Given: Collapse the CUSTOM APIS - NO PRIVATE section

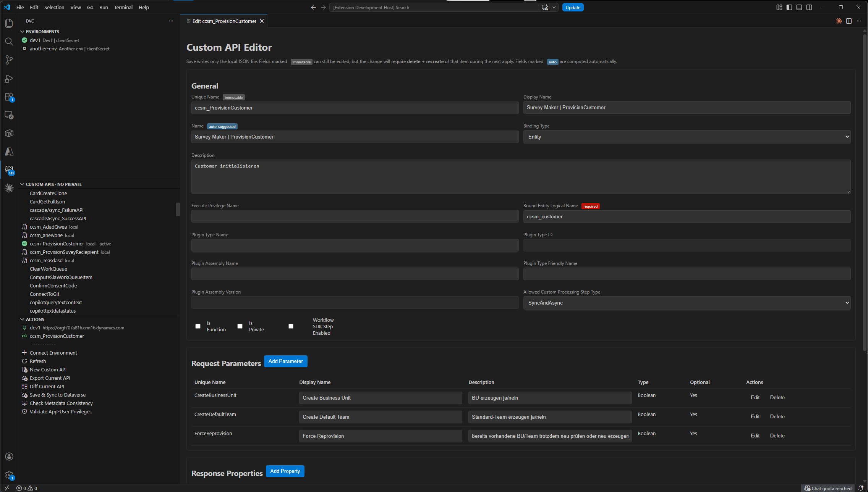Looking at the screenshot, I should 53,184.
